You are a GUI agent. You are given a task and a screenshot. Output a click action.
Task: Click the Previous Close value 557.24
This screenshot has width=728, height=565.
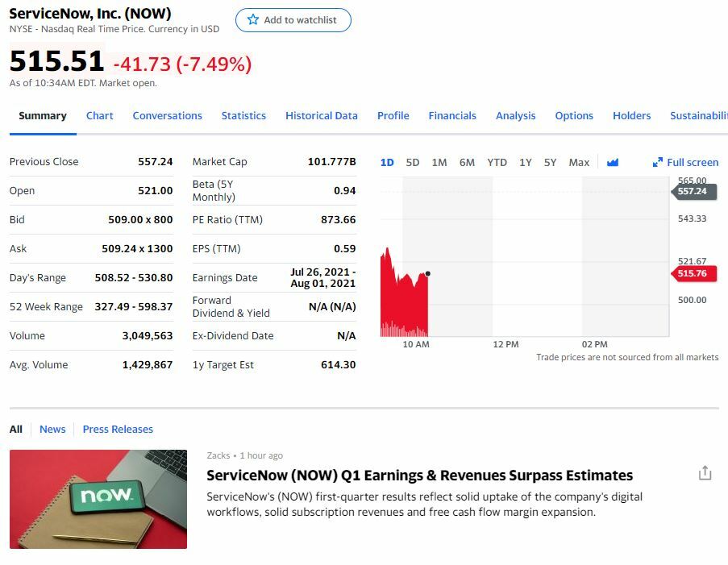click(155, 161)
